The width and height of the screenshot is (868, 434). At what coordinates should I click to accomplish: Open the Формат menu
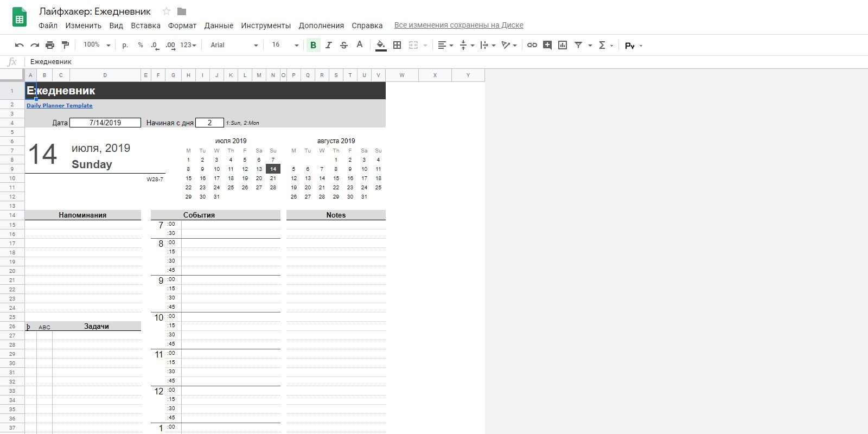(x=182, y=25)
